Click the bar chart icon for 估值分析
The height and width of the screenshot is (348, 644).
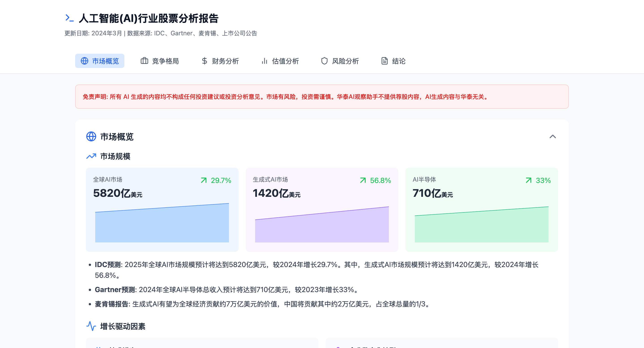[x=265, y=61]
